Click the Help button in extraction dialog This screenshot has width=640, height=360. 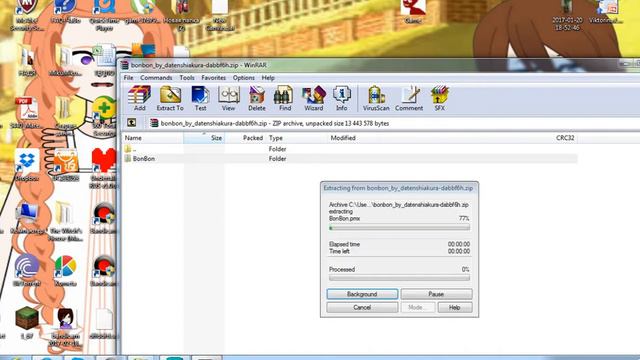[x=455, y=307]
